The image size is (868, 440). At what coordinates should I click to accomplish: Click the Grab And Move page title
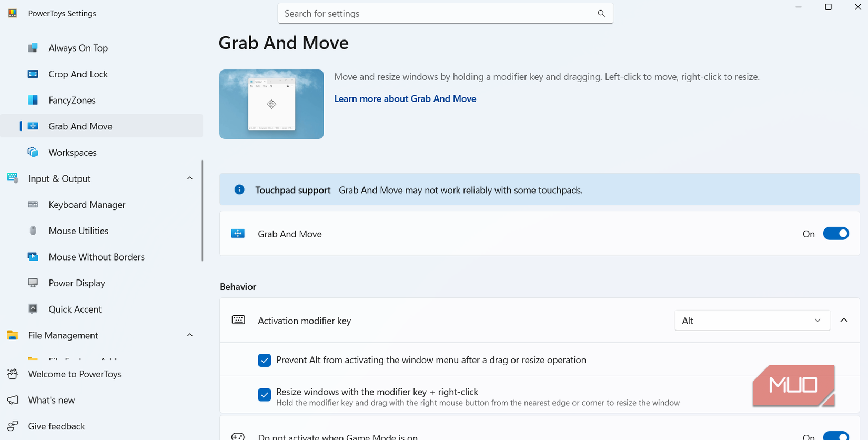click(x=284, y=43)
